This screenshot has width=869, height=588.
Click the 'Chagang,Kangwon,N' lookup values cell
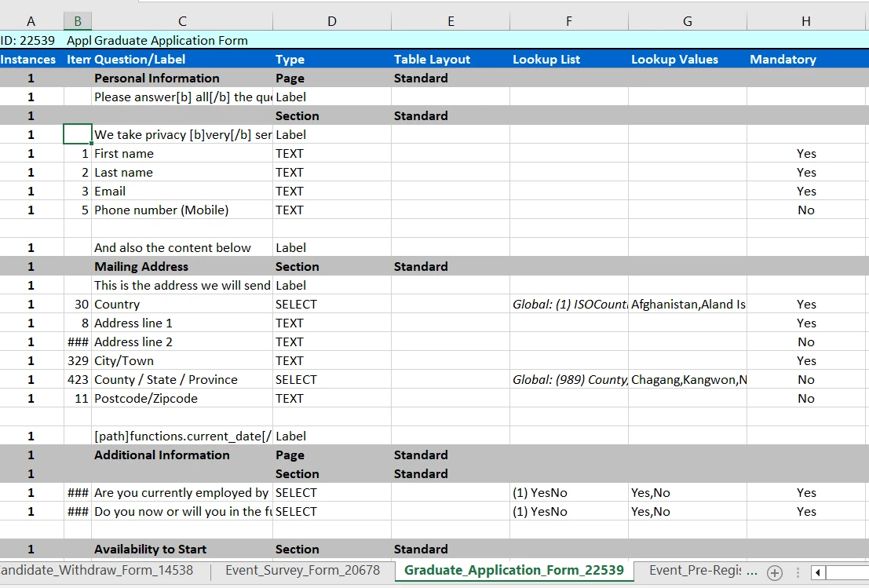point(688,380)
